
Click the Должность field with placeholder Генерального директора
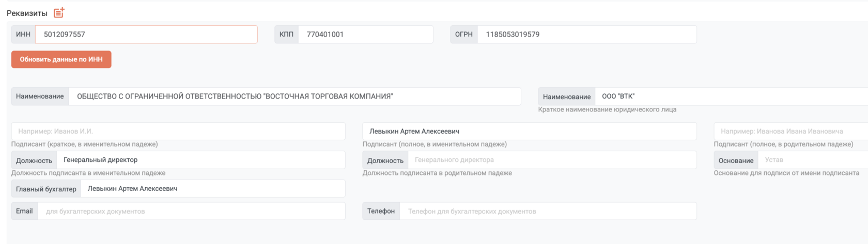coord(552,160)
